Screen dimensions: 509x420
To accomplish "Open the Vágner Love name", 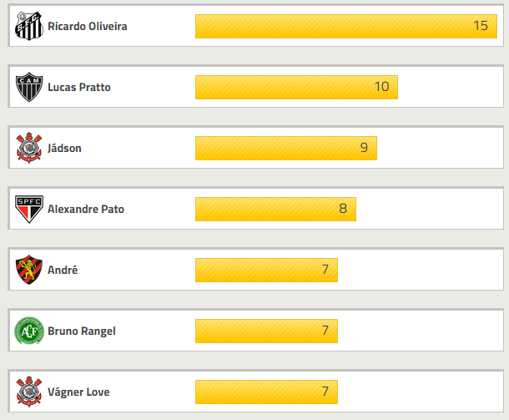I will pos(78,392).
